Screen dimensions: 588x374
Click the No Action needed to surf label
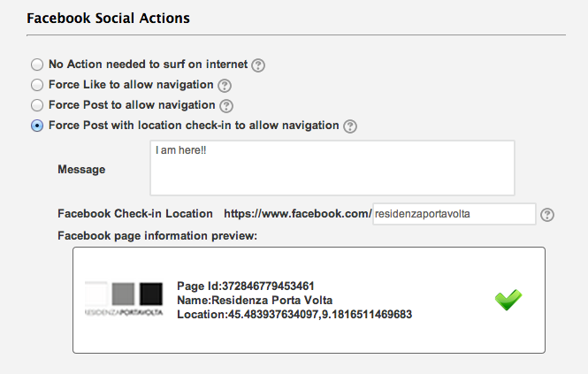[x=149, y=65]
